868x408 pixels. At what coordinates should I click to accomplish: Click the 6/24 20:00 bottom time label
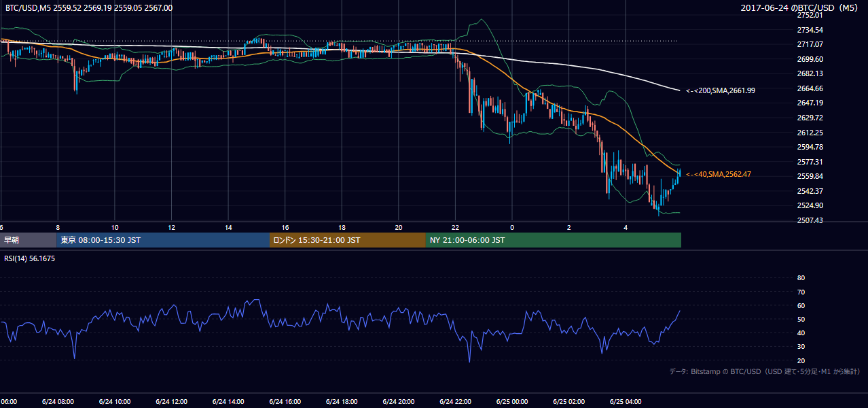pyautogui.click(x=398, y=401)
